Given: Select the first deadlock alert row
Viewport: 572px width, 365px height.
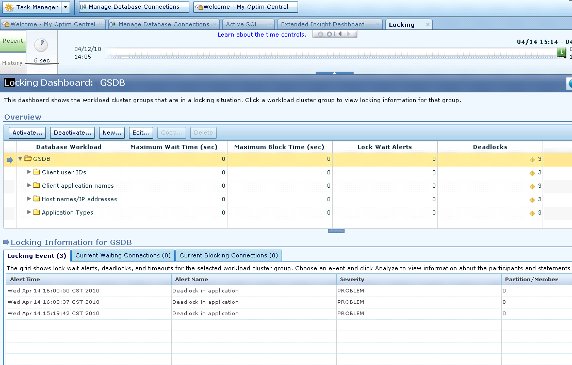Looking at the screenshot, I should [x=288, y=291].
